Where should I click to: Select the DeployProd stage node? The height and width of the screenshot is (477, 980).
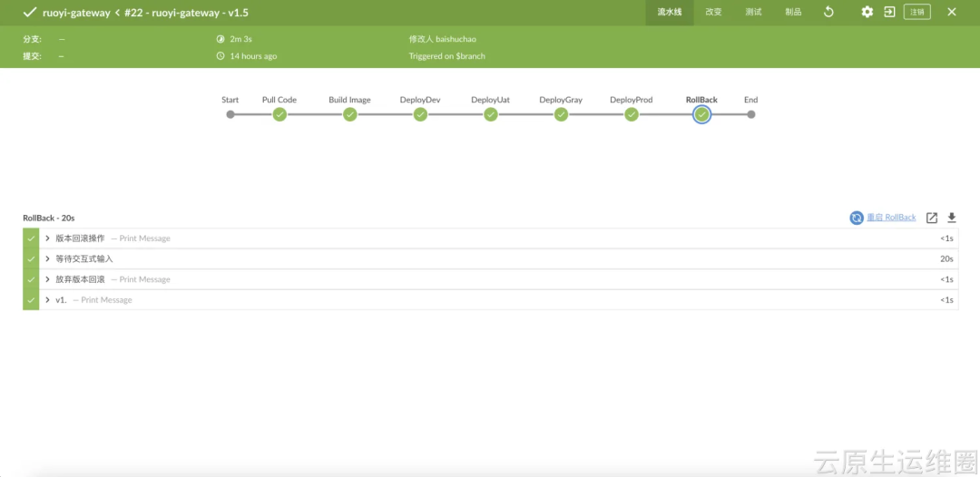pyautogui.click(x=632, y=114)
